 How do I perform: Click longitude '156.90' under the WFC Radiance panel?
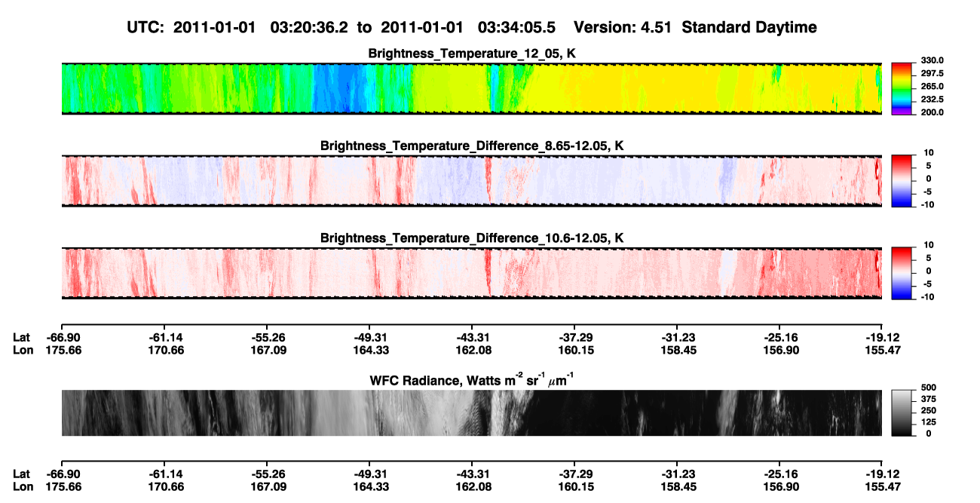coord(779,486)
